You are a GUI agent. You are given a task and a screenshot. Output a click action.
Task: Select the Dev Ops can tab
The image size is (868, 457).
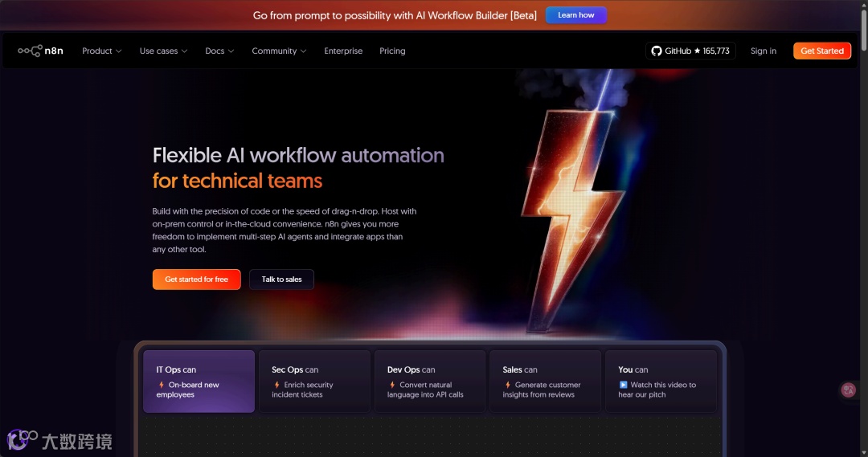click(430, 382)
